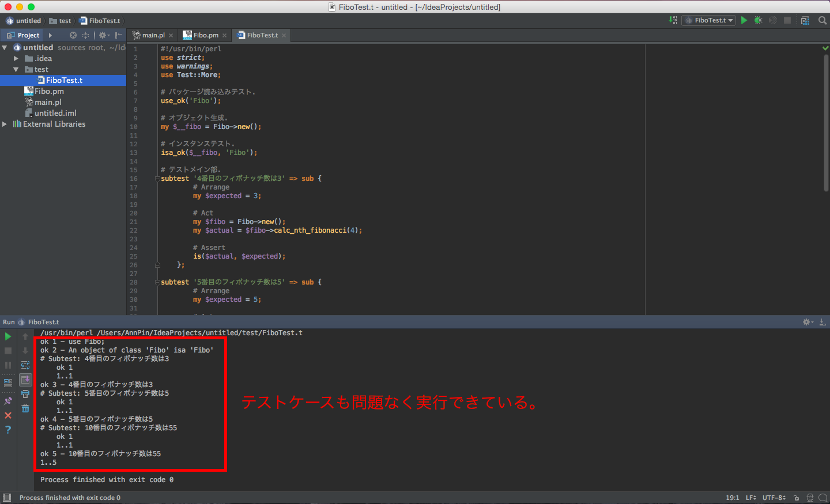Open the FiboTest.t run configuration dropdown

(709, 20)
